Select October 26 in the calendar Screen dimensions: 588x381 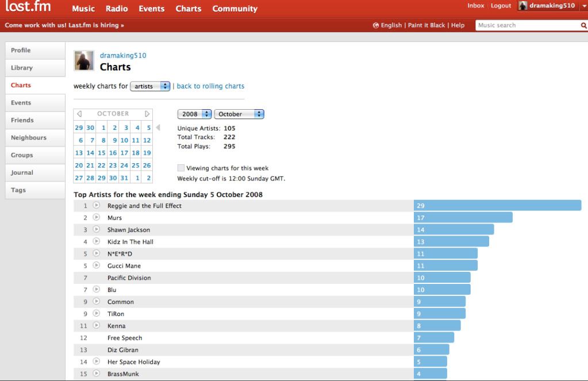click(147, 166)
